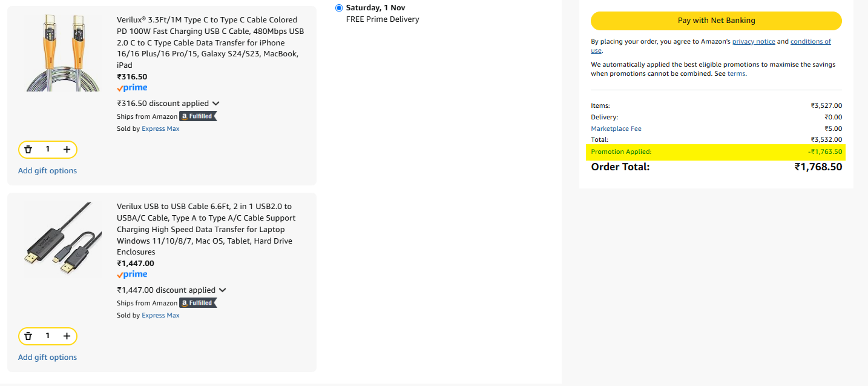Delete the Type C cable using trash icon

click(x=28, y=149)
